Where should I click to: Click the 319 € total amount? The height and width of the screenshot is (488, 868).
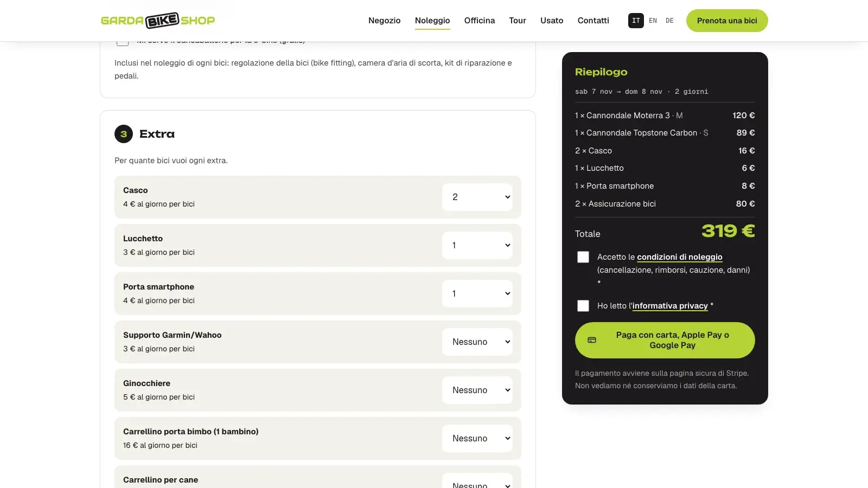tap(728, 231)
